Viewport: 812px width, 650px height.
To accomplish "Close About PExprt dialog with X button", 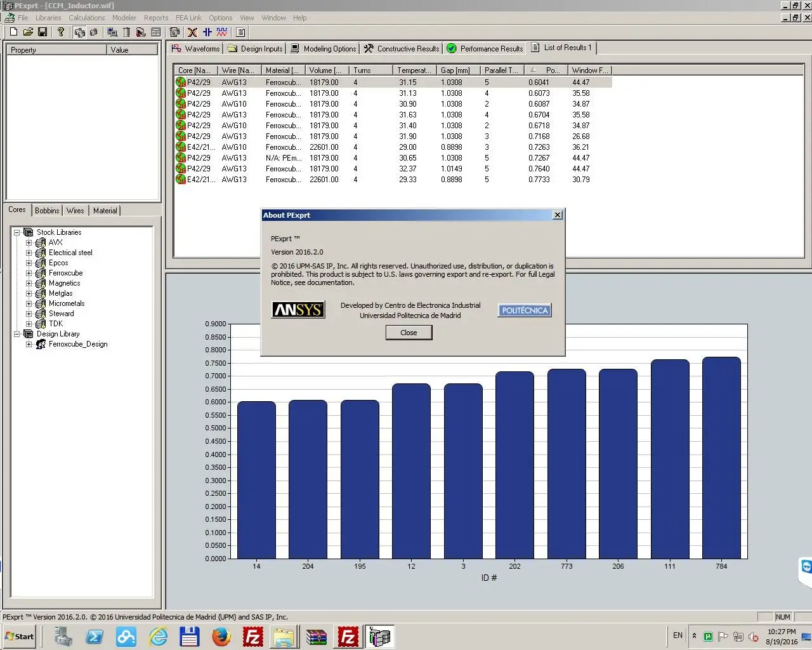I will tap(557, 215).
